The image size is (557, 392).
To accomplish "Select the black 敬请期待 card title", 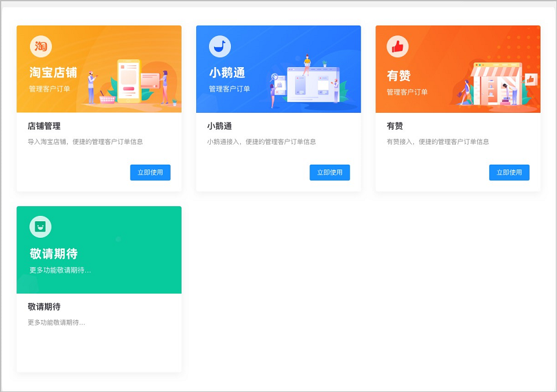I will (44, 307).
